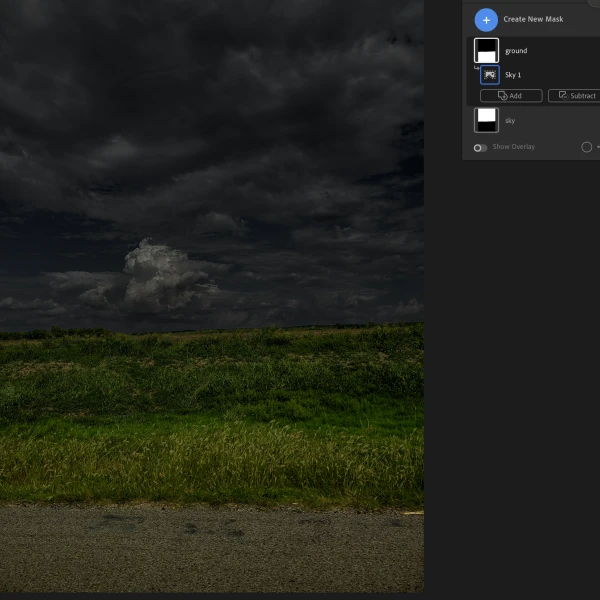
Task: Click the "Sky 1" component name
Action: (x=513, y=75)
